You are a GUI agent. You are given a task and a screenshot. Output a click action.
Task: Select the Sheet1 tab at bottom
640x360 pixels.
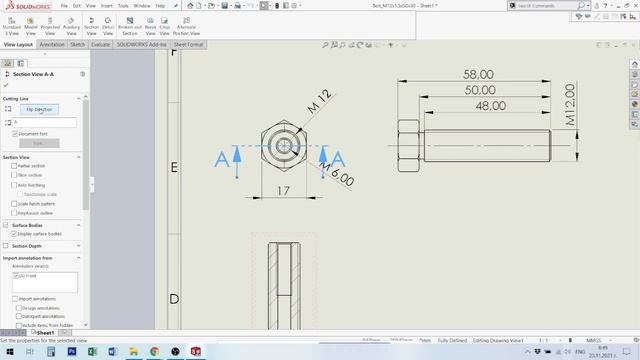tap(43, 333)
